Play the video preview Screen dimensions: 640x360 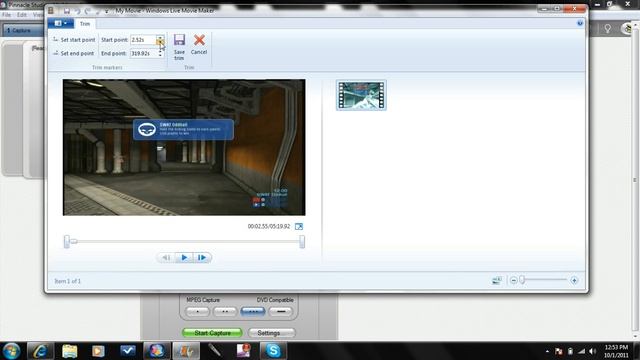coord(184,258)
